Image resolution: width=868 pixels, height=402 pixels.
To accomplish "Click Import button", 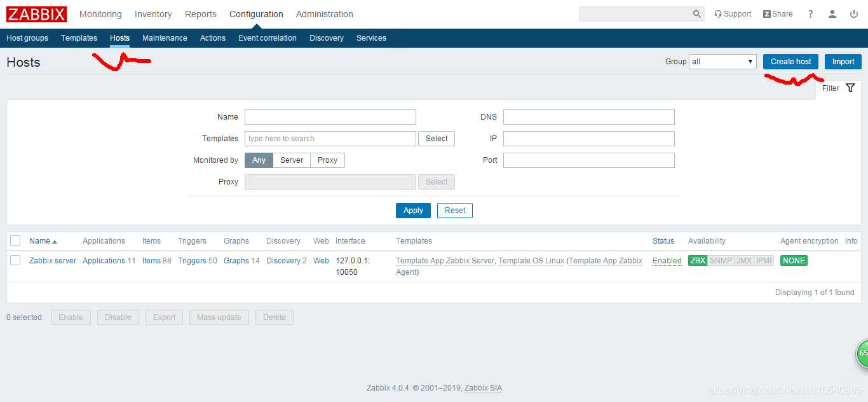I will [x=843, y=62].
